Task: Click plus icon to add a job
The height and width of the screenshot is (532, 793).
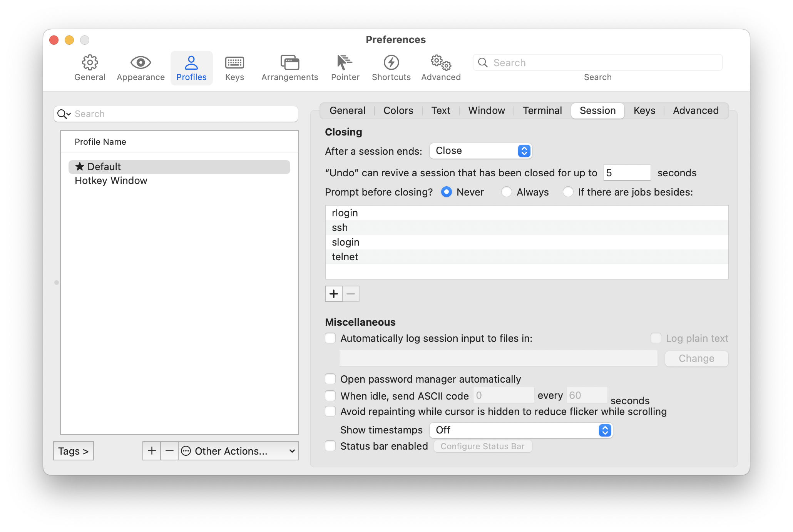Action: (x=334, y=294)
